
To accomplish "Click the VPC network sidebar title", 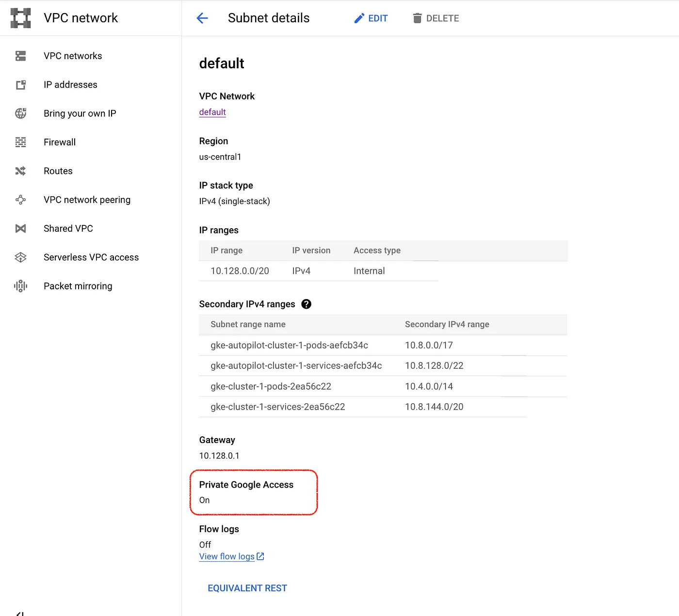I will coord(81,18).
